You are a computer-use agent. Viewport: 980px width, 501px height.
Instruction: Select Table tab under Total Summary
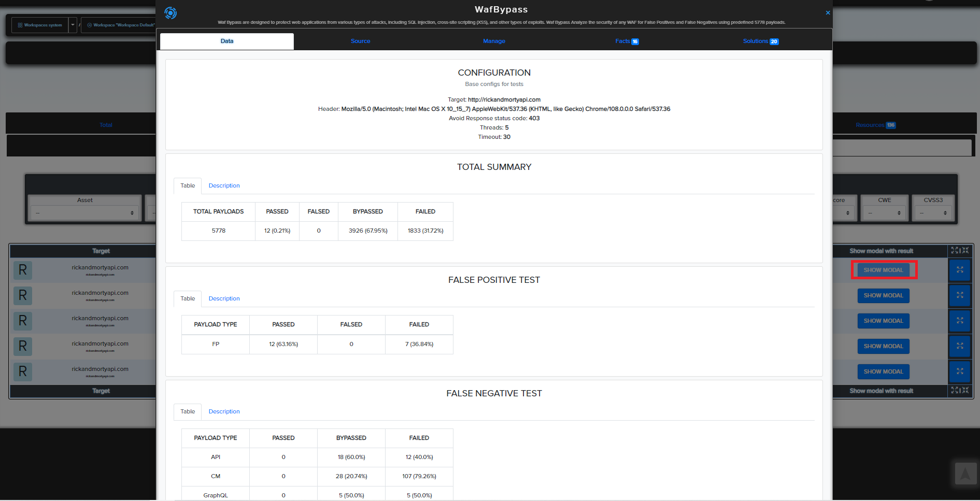[188, 185]
